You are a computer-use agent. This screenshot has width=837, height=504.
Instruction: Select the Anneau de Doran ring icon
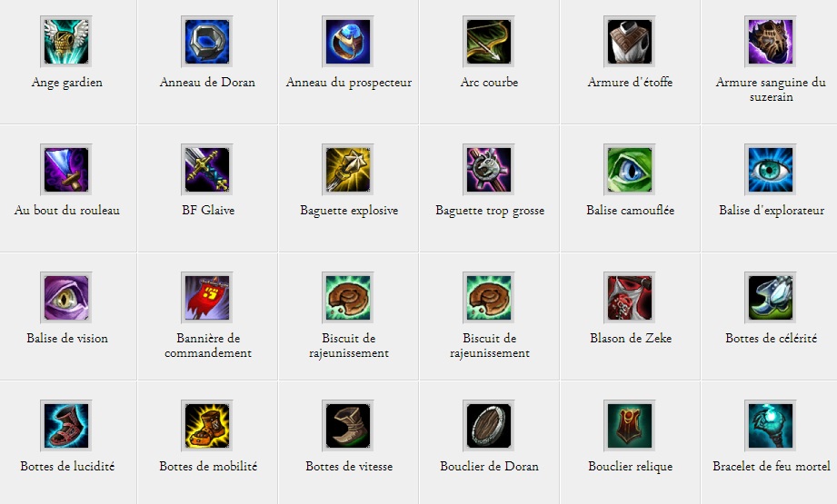[207, 42]
